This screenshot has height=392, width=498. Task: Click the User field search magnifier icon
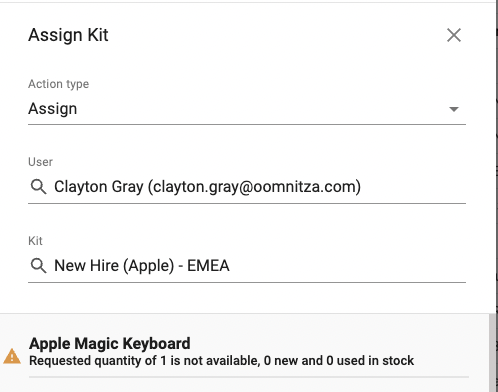[38, 186]
